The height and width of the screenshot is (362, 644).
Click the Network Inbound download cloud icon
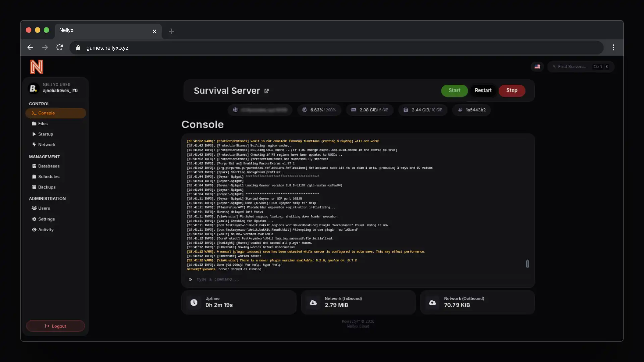tap(313, 303)
